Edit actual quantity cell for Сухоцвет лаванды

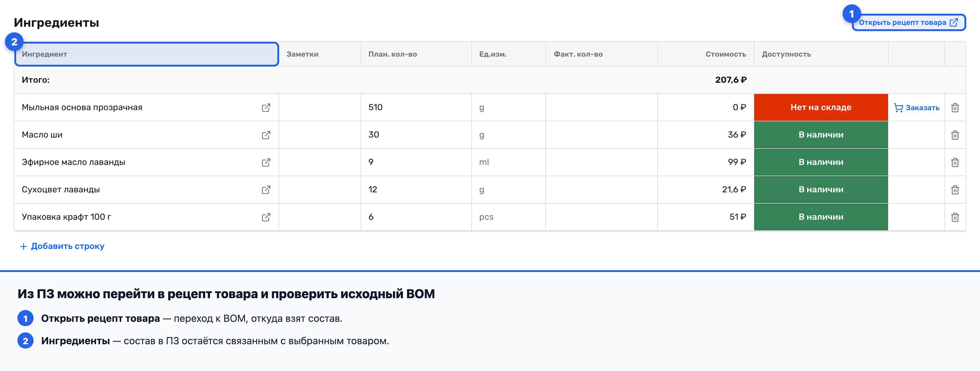click(602, 190)
